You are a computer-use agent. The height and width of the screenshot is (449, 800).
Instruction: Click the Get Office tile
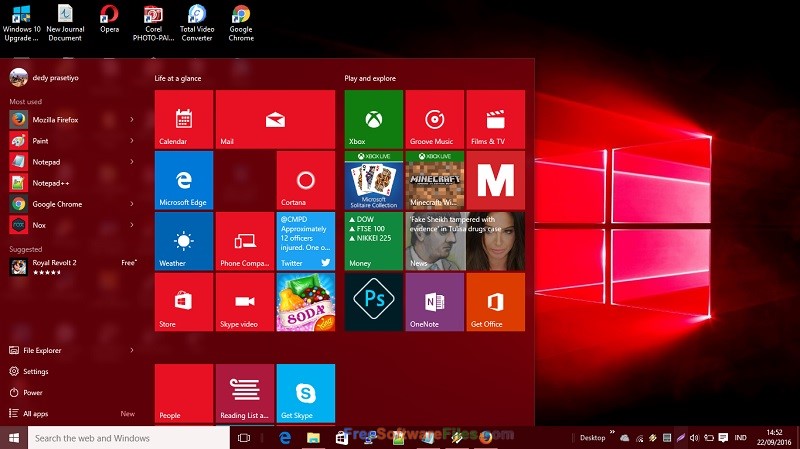[495, 302]
